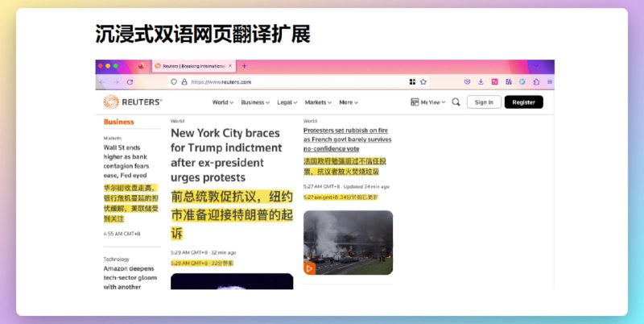644x324 pixels.
Task: Close the Reuters tab
Action: pos(230,66)
